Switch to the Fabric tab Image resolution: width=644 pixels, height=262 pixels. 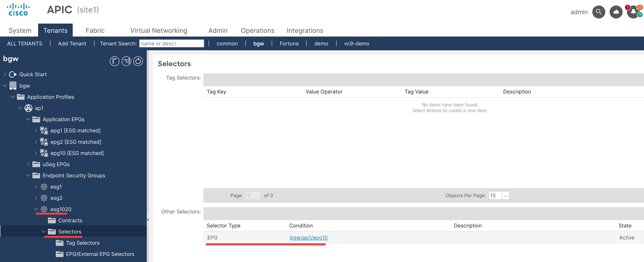[x=95, y=30]
